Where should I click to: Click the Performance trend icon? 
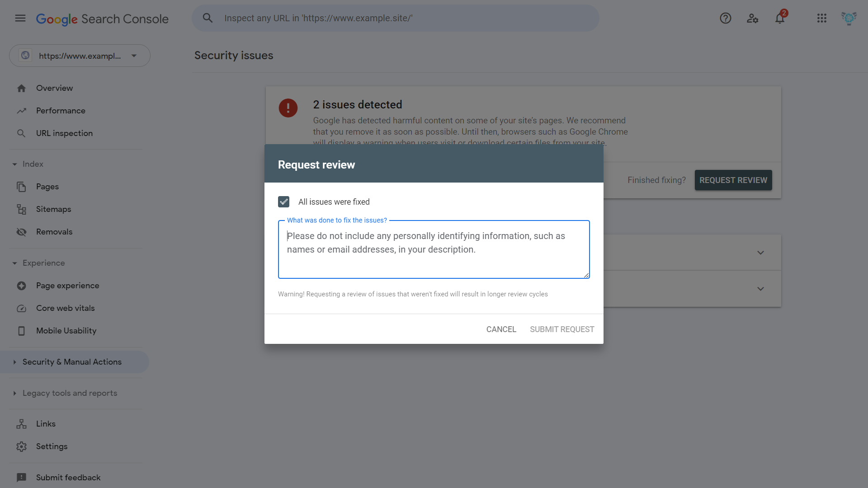pyautogui.click(x=21, y=111)
